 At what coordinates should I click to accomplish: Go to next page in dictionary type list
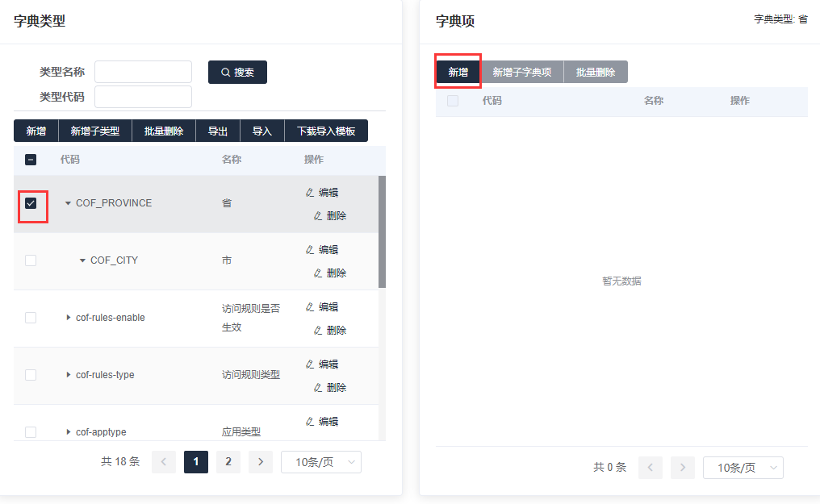click(x=260, y=462)
